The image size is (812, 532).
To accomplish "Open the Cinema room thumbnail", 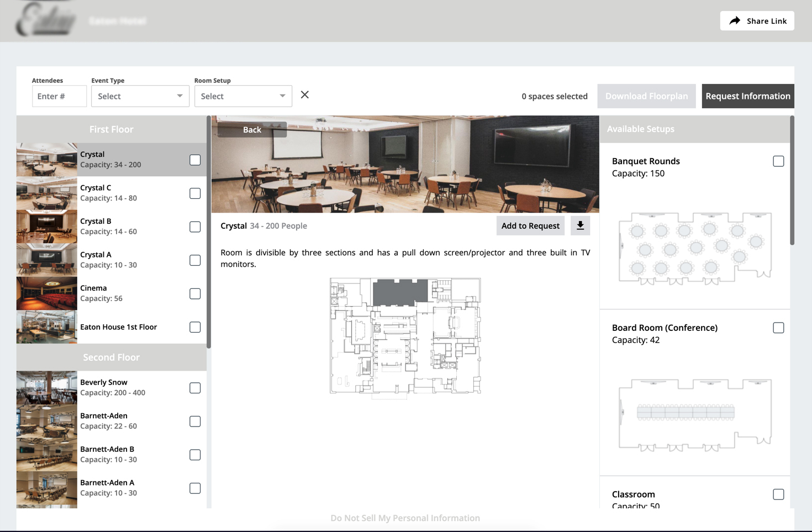I will click(x=47, y=294).
